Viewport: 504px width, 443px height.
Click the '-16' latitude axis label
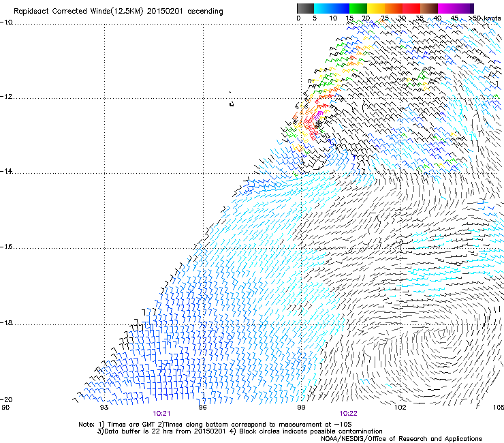(x=6, y=247)
